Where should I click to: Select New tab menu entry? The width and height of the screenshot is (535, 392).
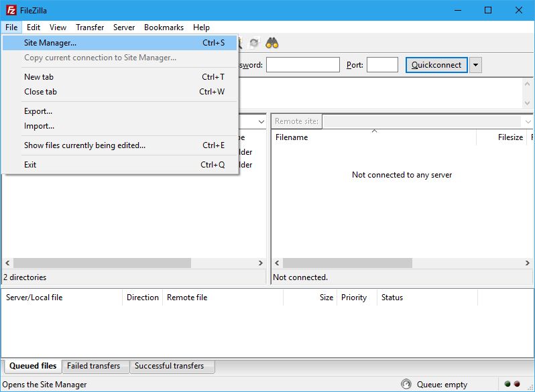120,77
